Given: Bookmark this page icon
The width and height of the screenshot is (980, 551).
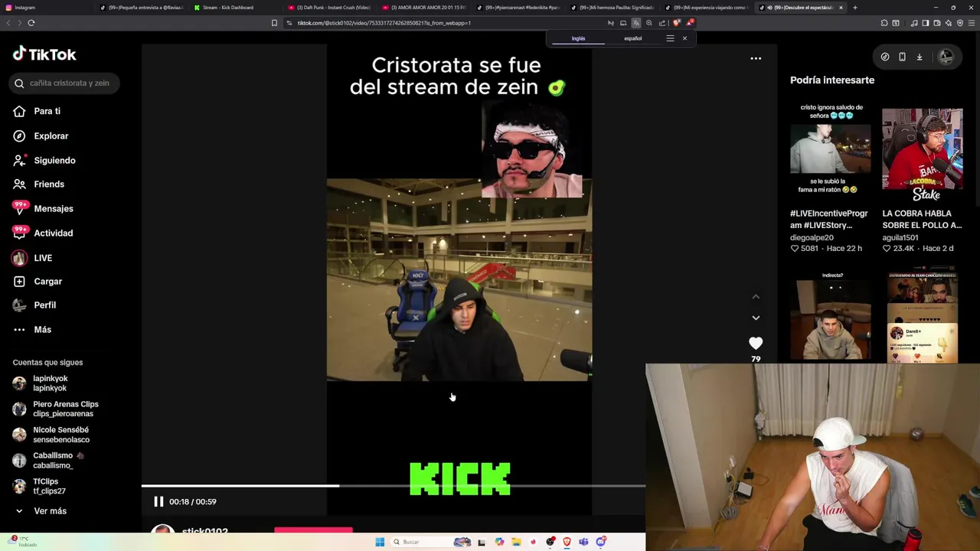Looking at the screenshot, I should coord(274,23).
